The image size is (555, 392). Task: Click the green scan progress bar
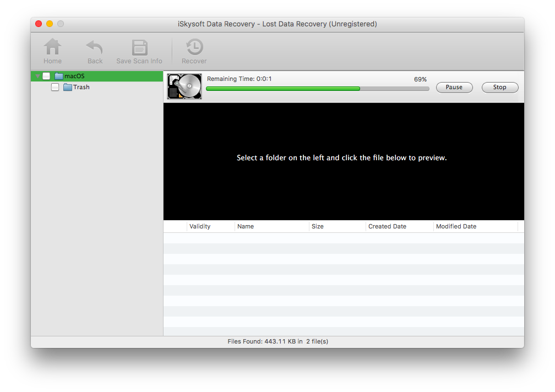pos(318,89)
